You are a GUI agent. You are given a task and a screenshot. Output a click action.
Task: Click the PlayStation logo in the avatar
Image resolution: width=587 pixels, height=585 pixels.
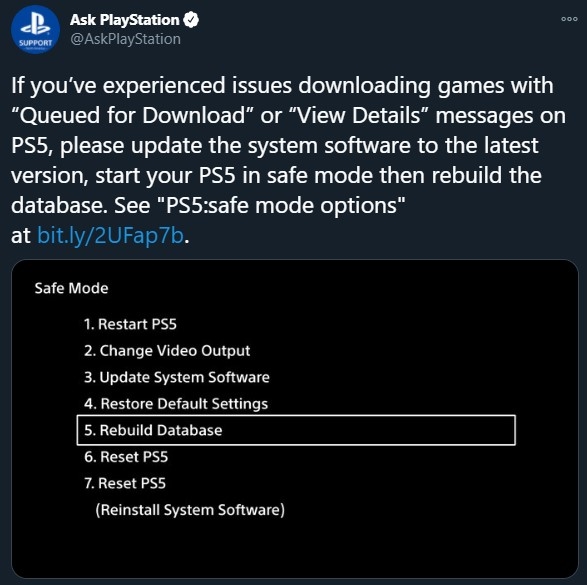click(35, 24)
